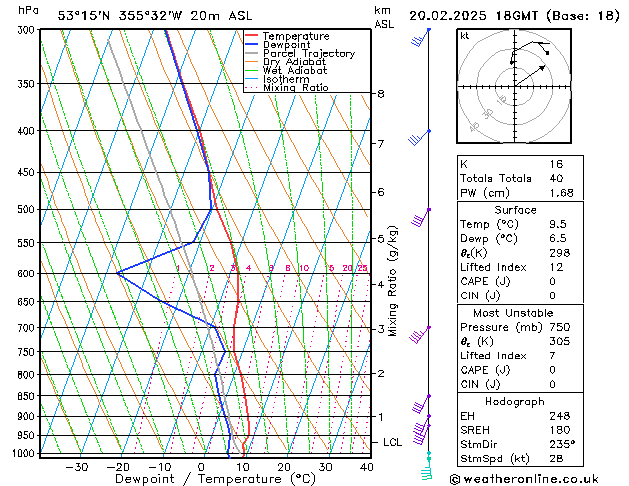Click the surface Lifted Index value 12
This screenshot has width=629, height=486.
pyautogui.click(x=556, y=267)
